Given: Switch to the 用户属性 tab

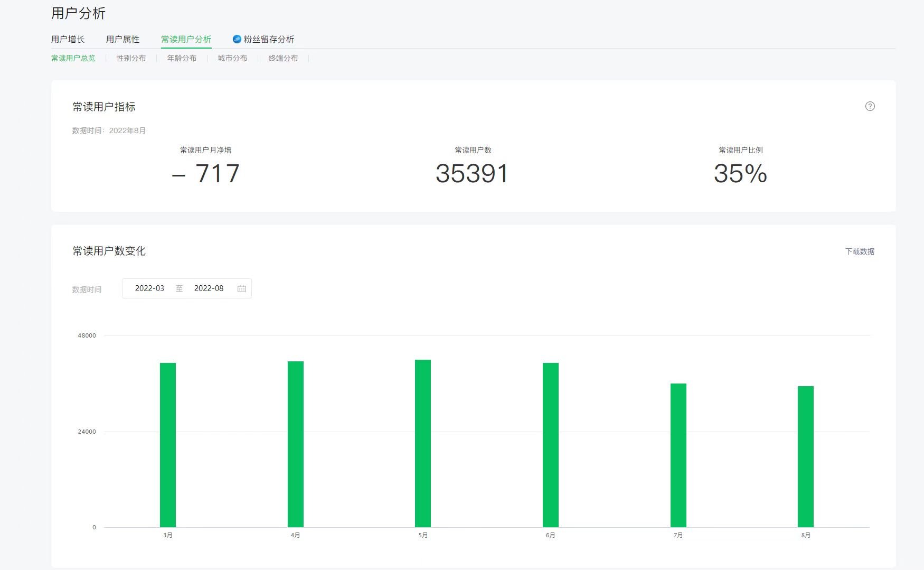Looking at the screenshot, I should [122, 39].
